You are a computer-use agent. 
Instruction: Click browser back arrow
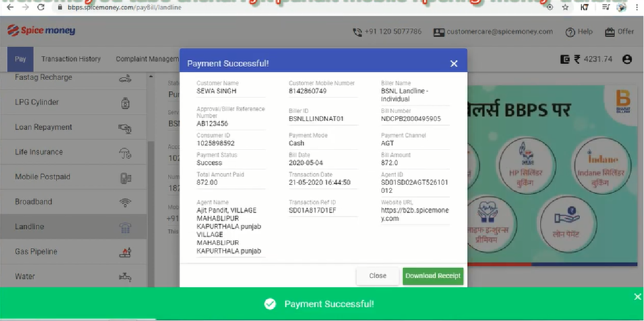click(10, 7)
